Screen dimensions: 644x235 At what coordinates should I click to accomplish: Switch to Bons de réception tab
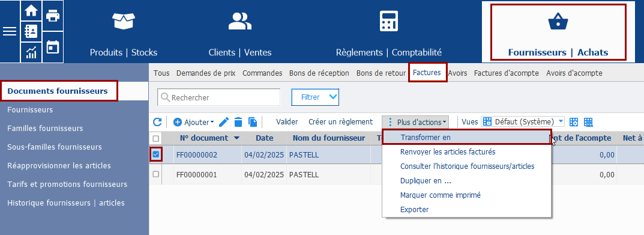coord(319,73)
